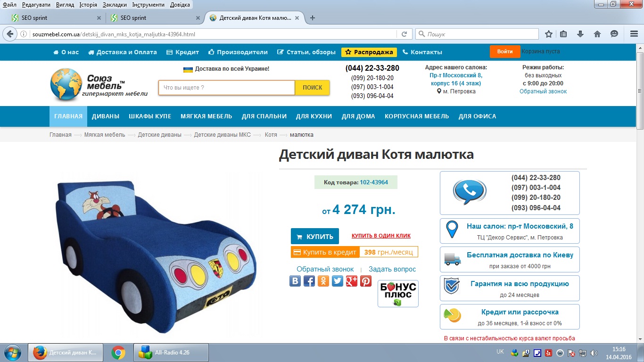Click the warranty shield icon
Screen dimensions: 644x362
pos(452,286)
